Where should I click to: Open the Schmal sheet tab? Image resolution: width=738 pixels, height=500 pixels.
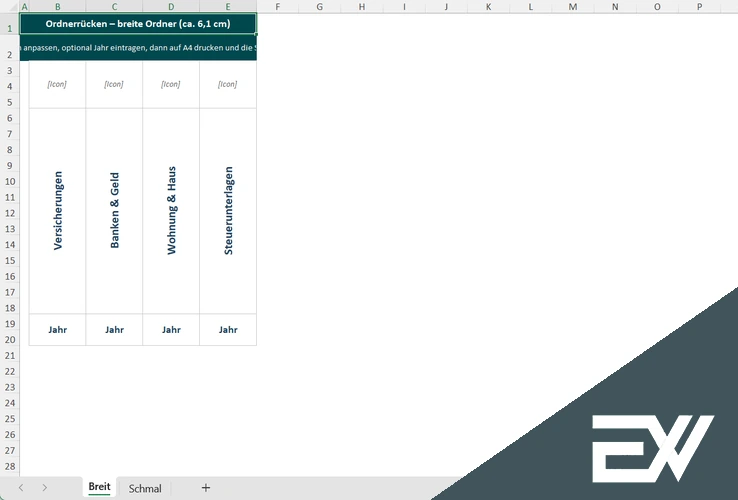click(x=145, y=488)
